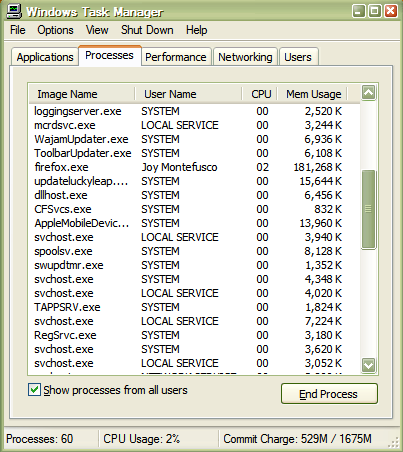Select the firefox.exe process
The height and width of the screenshot is (452, 403).
[194, 167]
